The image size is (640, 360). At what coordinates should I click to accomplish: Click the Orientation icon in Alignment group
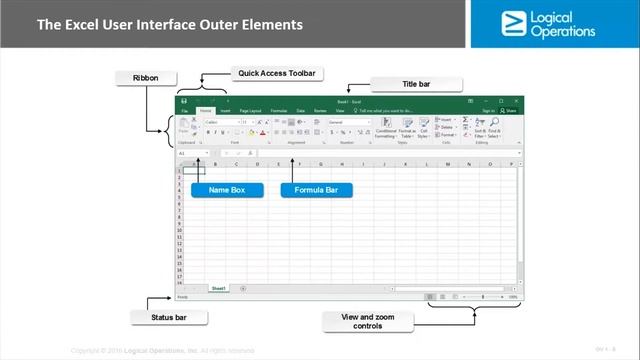[300, 122]
